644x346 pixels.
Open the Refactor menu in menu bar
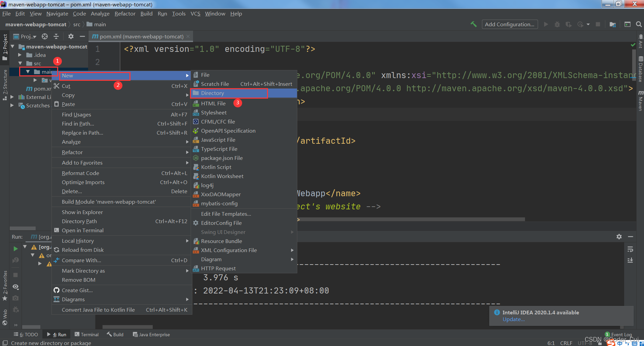pos(125,13)
